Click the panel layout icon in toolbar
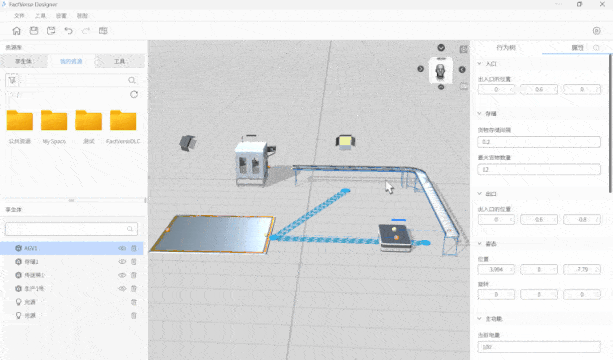This screenshot has width=613, height=360. click(x=103, y=31)
